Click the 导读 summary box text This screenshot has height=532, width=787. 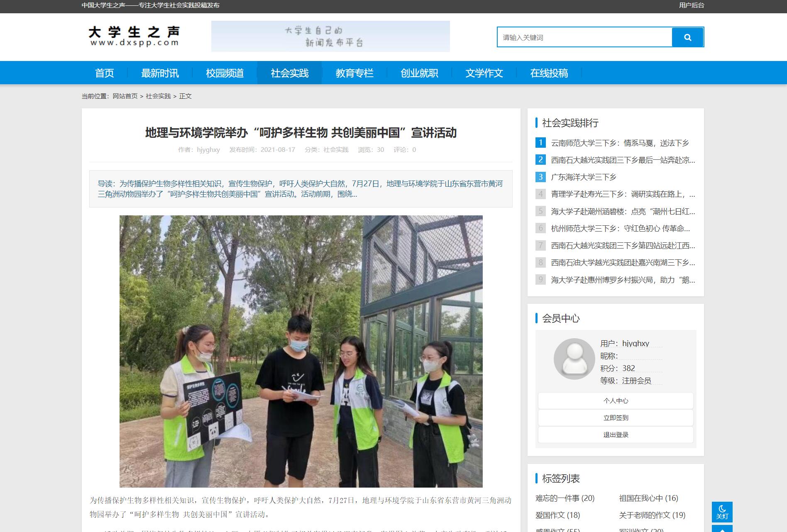(301, 189)
